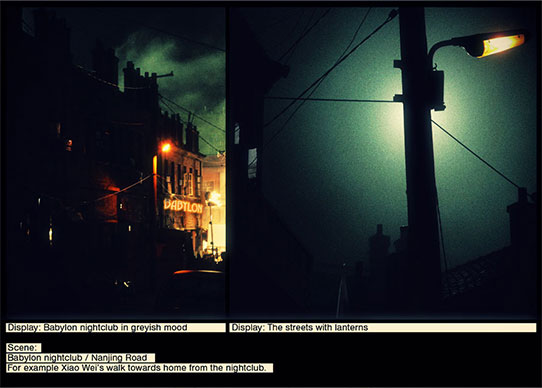Select the orange street light above the Babylon sign
The height and width of the screenshot is (388, 542).
(x=166, y=148)
